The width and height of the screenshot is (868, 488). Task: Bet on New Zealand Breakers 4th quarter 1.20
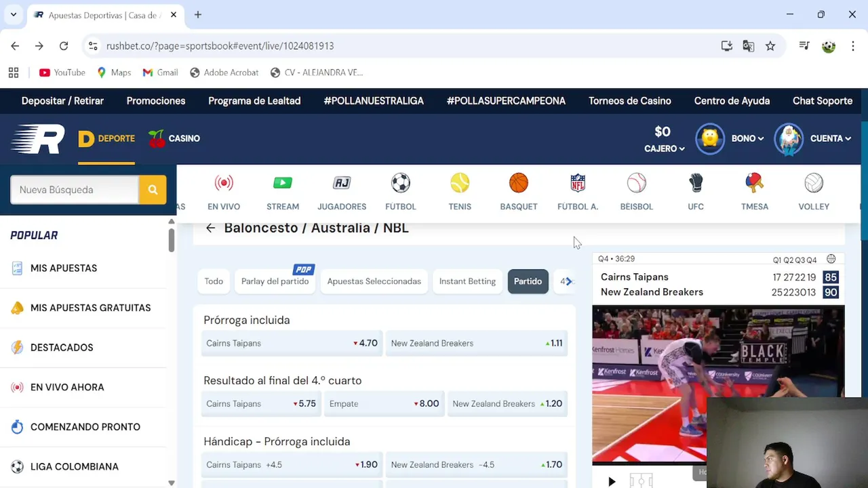point(507,403)
